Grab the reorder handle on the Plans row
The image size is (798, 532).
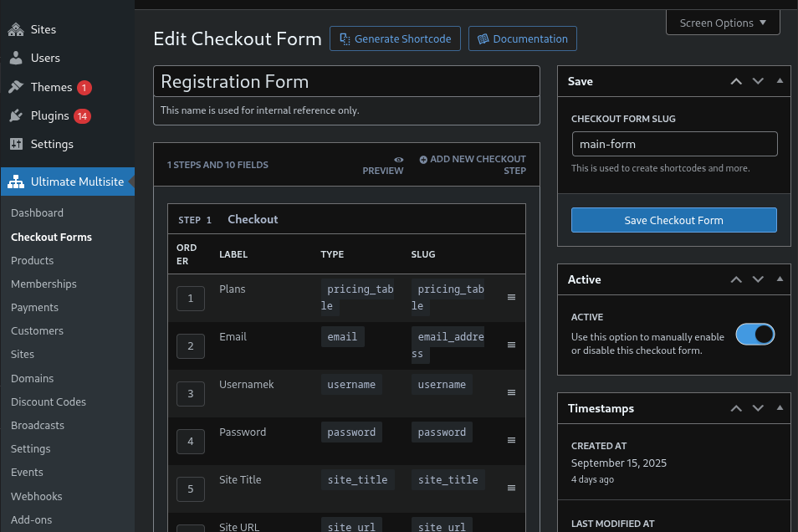pos(511,297)
